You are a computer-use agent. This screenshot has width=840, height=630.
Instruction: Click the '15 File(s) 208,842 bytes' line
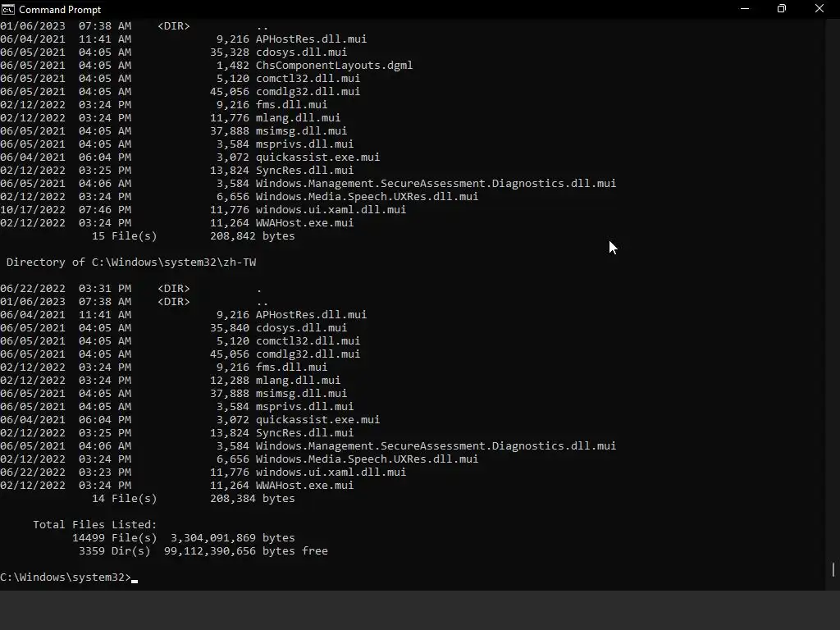tap(193, 236)
